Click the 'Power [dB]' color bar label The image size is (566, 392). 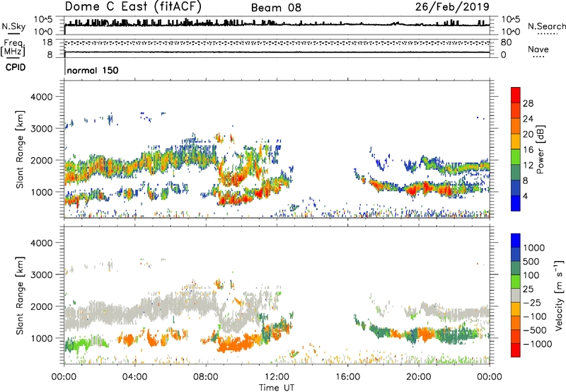point(541,149)
